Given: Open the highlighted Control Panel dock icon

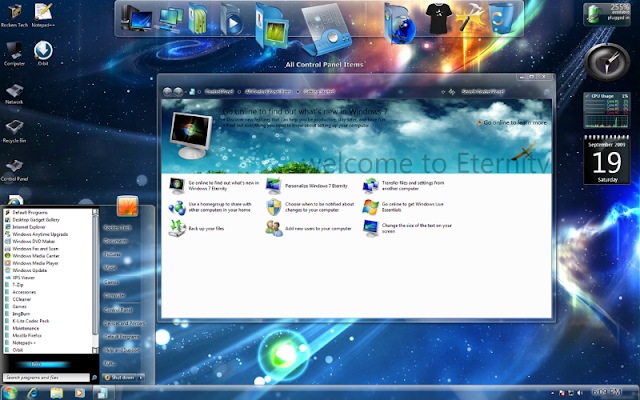Looking at the screenshot, I should pos(327,29).
